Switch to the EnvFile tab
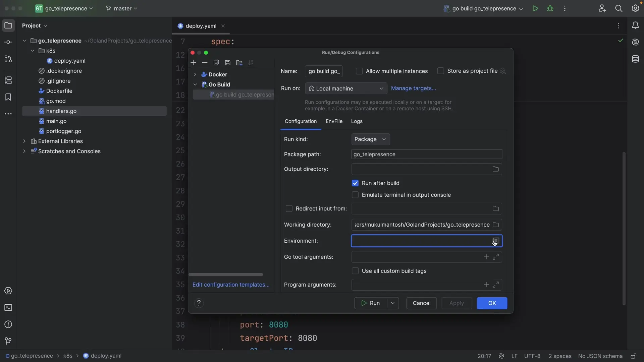The width and height of the screenshot is (644, 362). tap(334, 121)
